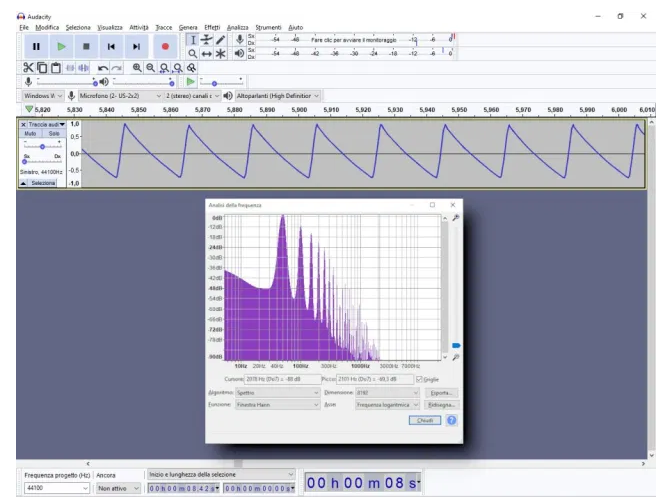Remove the audio track with X
The width and height of the screenshot is (661, 497).
click(x=24, y=124)
